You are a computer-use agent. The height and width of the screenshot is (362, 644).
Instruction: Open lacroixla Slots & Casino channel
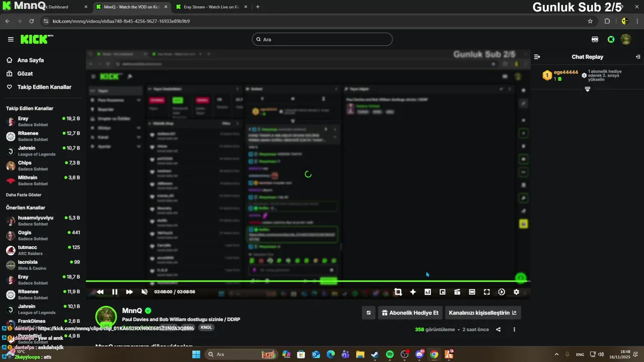coord(43,265)
